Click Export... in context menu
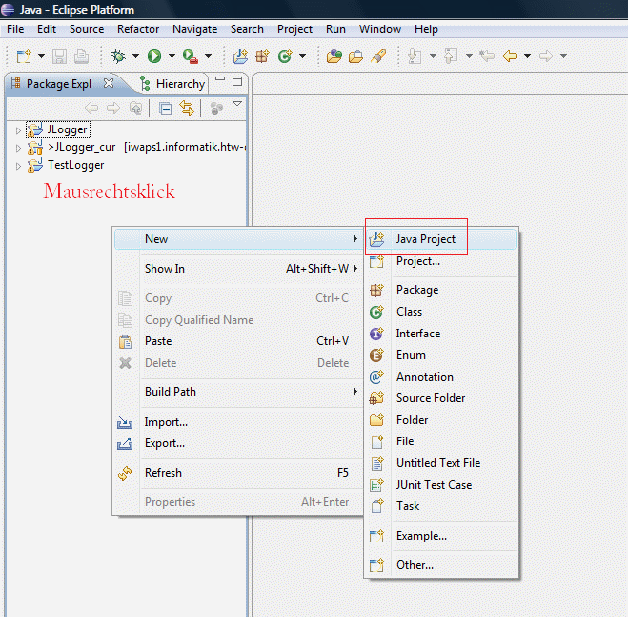Image resolution: width=628 pixels, height=617 pixels. point(239,443)
